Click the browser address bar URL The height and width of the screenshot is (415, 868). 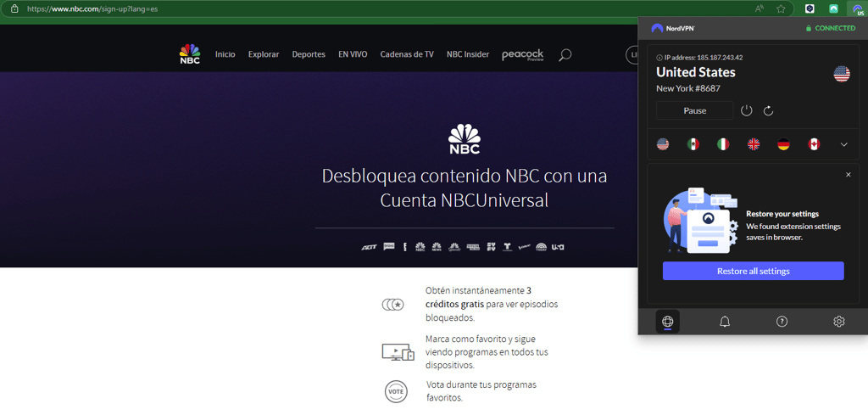[92, 8]
